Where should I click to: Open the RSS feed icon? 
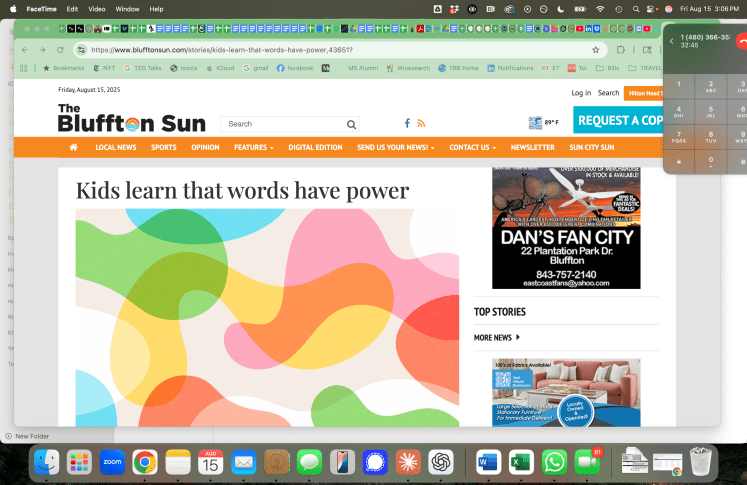point(421,123)
